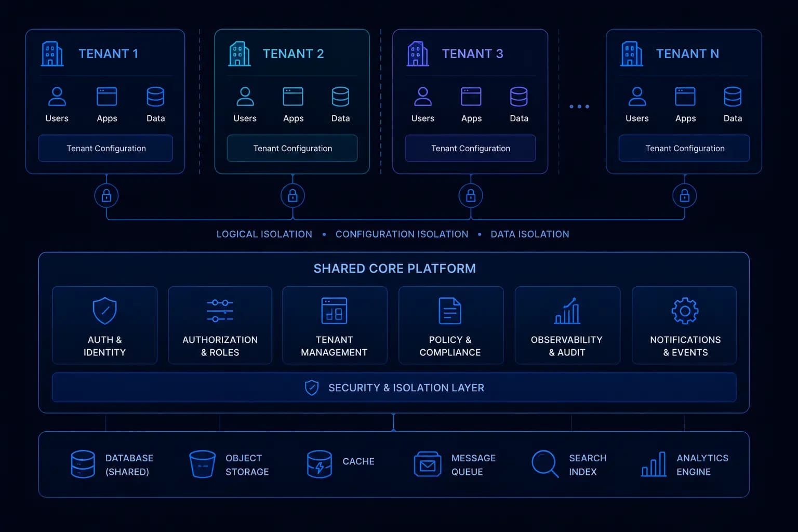Click the OBSERVABILITY & AUDIT label
The width and height of the screenshot is (798, 532).
pos(567,346)
